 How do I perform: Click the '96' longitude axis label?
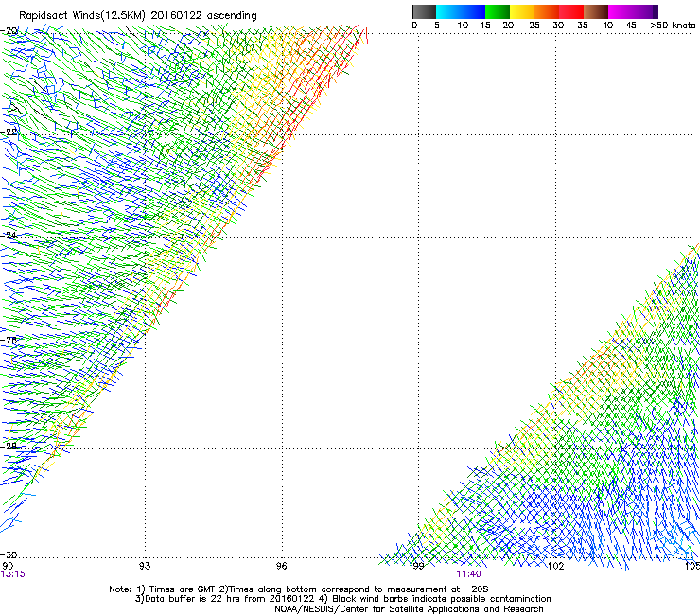pyautogui.click(x=281, y=566)
